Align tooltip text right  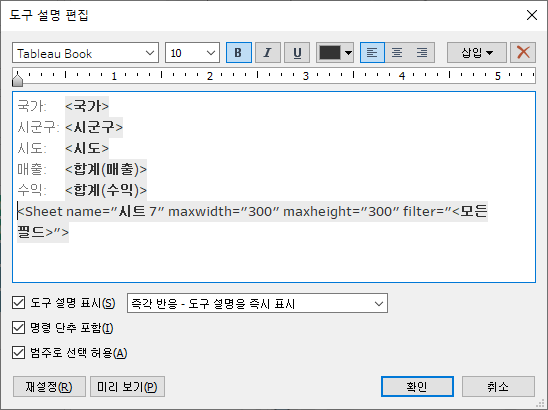pos(422,53)
